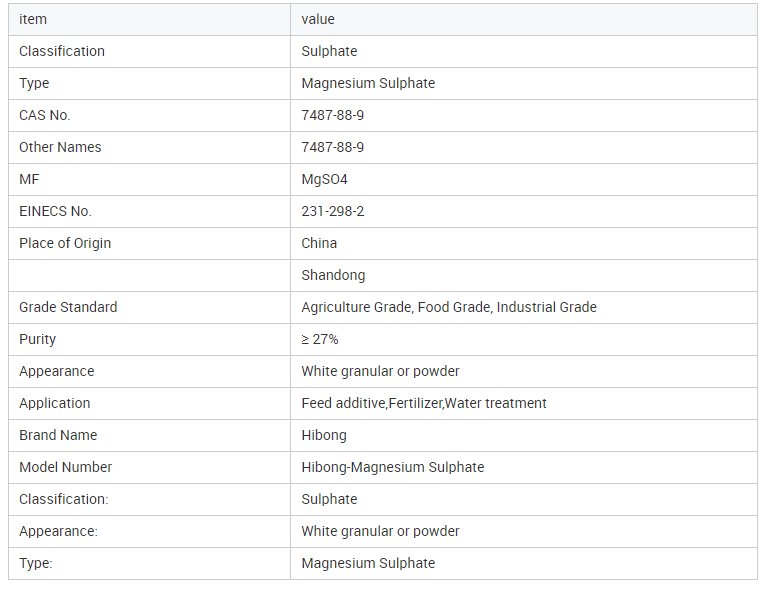Click the "≥ 27%" purity value

tap(320, 339)
